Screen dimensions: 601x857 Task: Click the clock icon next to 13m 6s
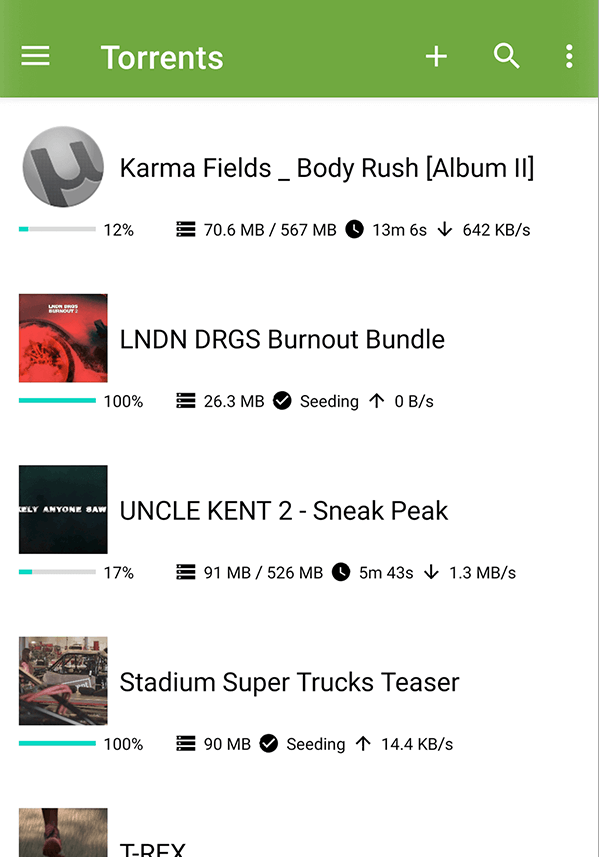coord(355,230)
